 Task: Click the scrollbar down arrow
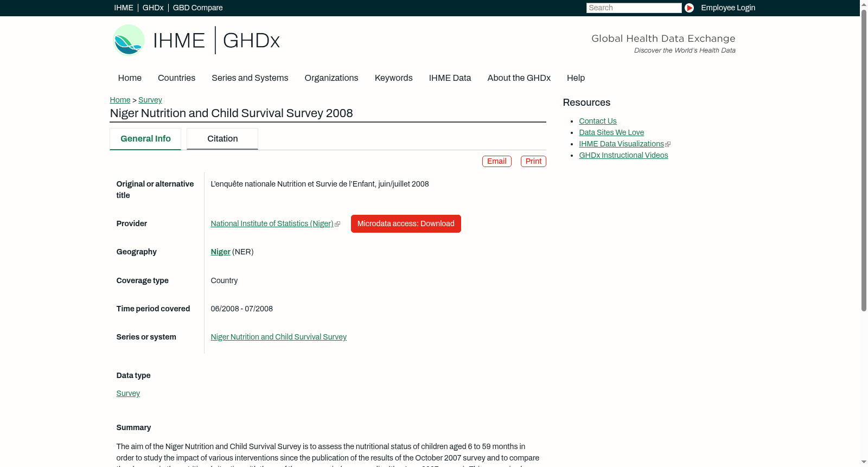tap(864, 463)
